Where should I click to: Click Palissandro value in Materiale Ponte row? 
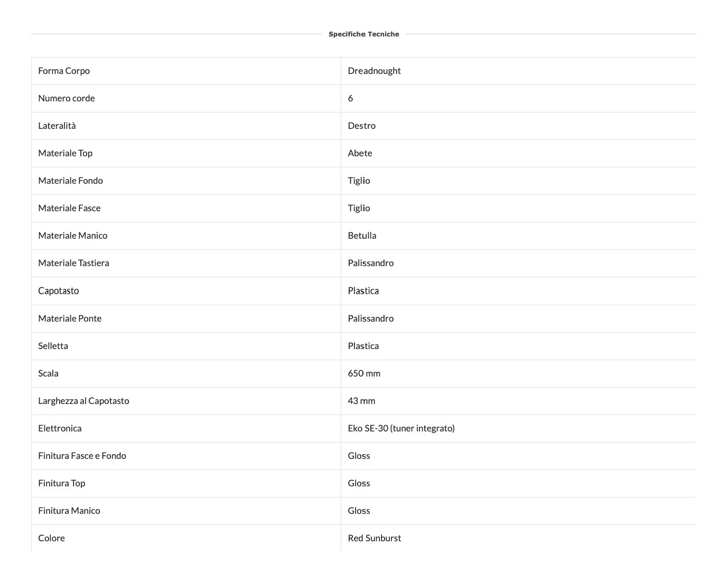[370, 318]
